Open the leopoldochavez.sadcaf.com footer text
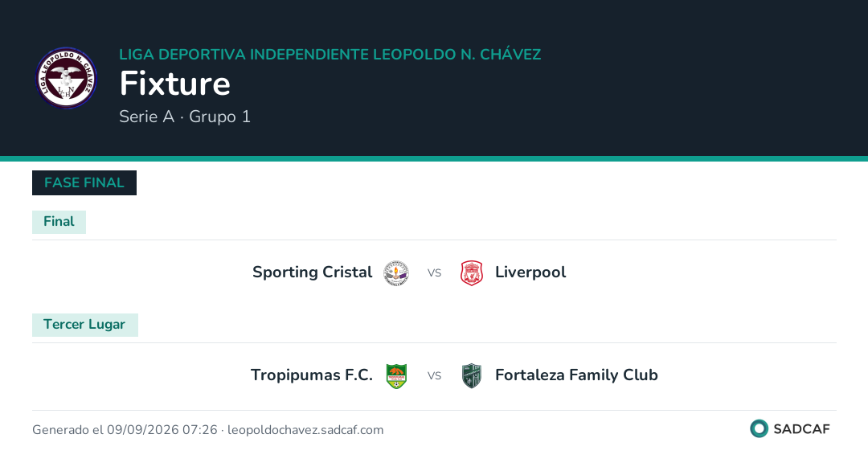Image resolution: width=868 pixels, height=471 pixels. [x=305, y=430]
